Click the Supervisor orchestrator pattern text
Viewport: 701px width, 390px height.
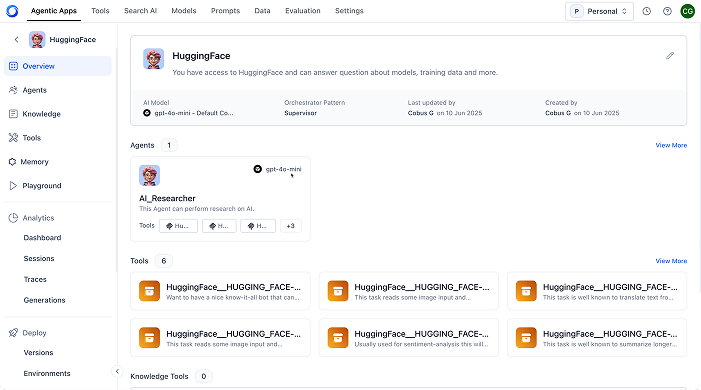[300, 113]
